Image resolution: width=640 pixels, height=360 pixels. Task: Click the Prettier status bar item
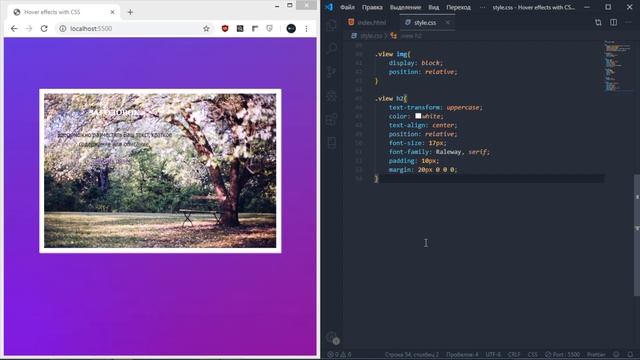coord(596,354)
